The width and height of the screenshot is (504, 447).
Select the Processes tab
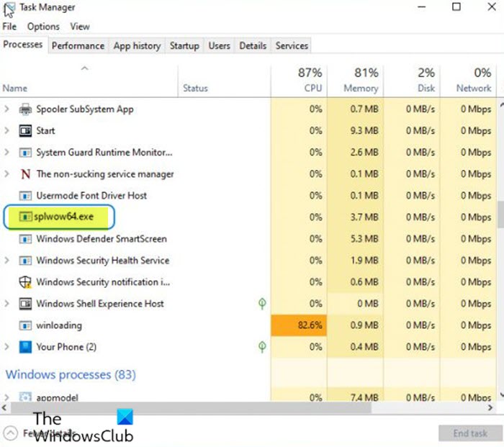[x=23, y=45]
